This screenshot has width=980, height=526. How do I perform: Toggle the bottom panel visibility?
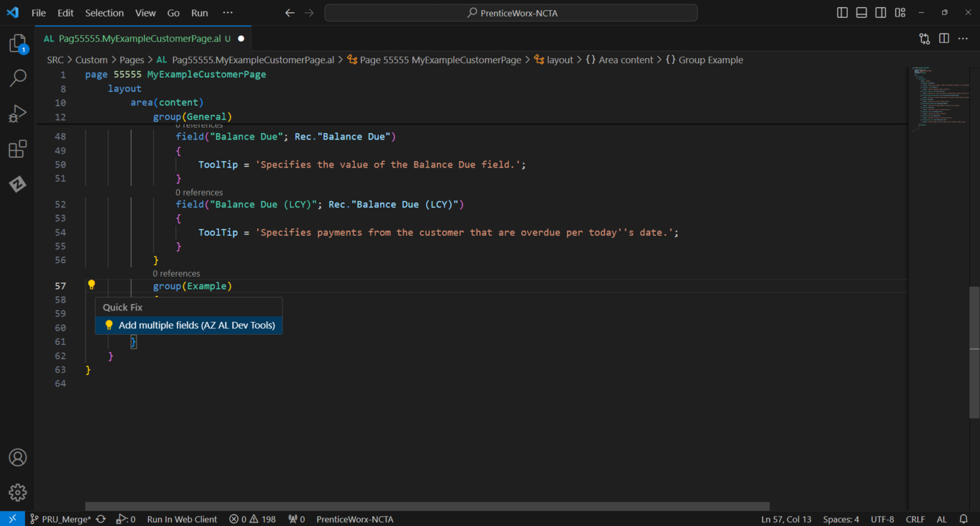[861, 12]
